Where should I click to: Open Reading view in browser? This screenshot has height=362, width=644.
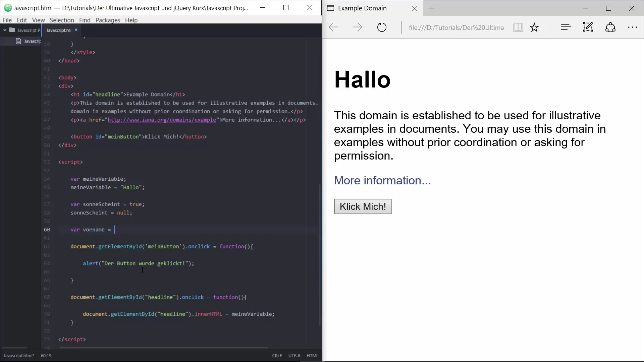point(518,27)
